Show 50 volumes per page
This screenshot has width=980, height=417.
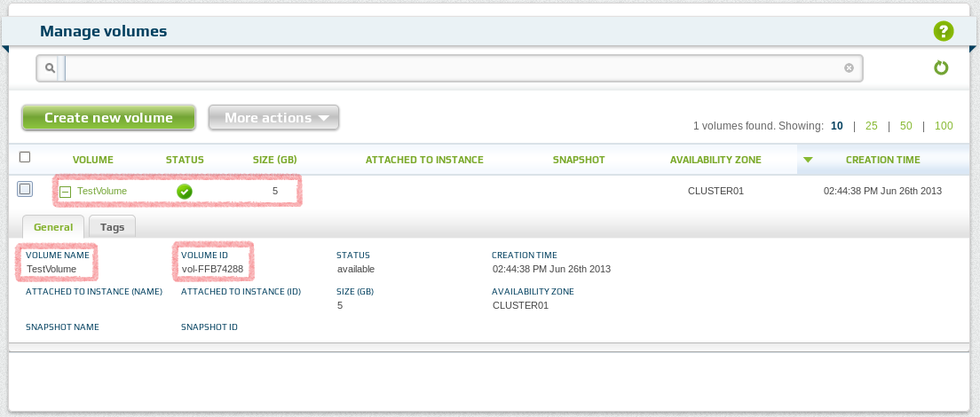[906, 125]
